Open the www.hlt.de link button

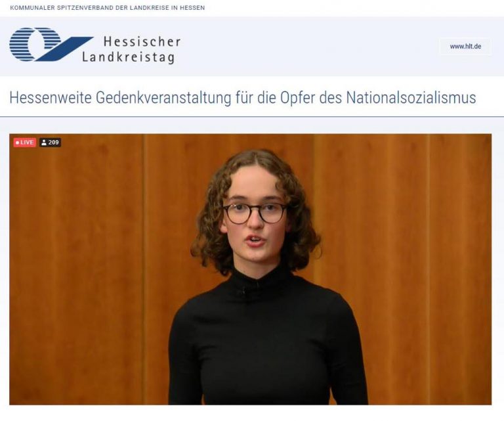point(465,47)
